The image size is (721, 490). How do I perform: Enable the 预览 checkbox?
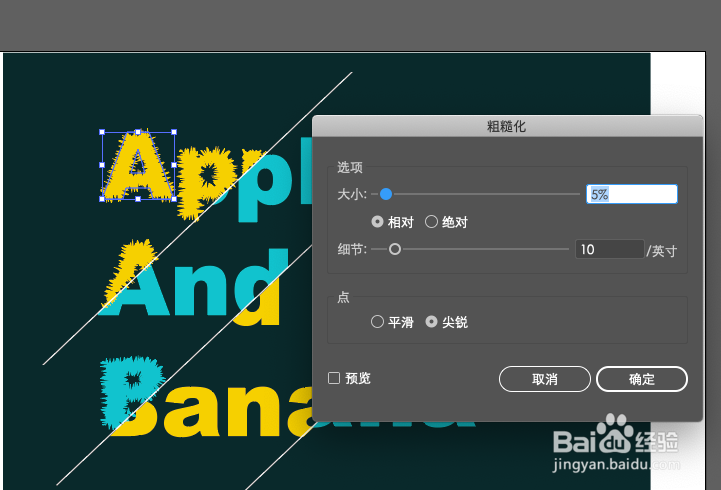(334, 378)
